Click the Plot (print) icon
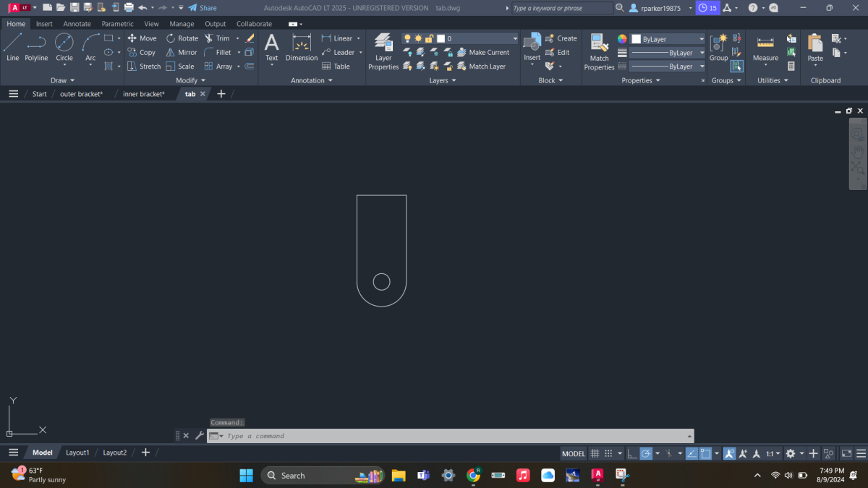Viewport: 868px width, 488px height. (x=129, y=7)
